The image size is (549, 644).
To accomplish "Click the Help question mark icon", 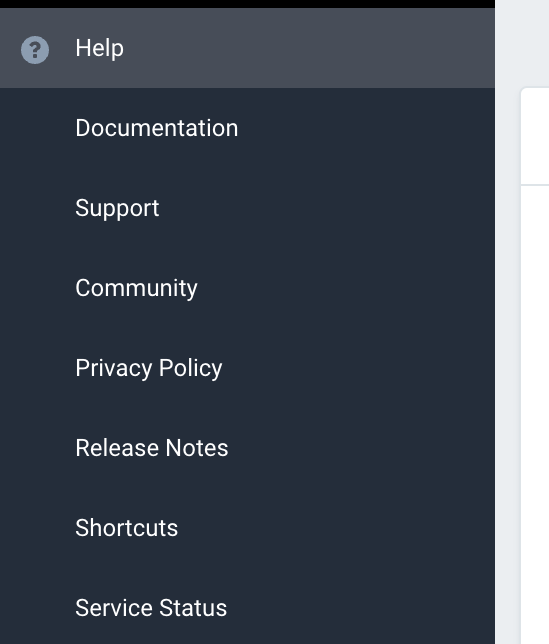I will click(x=35, y=50).
